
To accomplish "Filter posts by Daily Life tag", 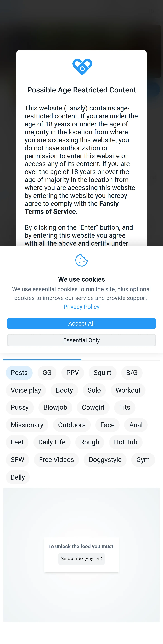I will pyautogui.click(x=52, y=442).
